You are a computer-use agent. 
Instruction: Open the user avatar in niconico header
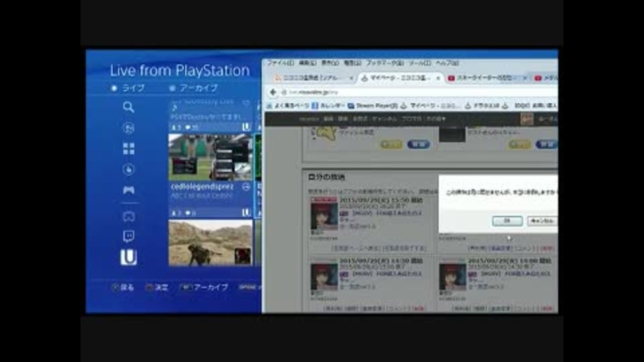click(x=527, y=119)
